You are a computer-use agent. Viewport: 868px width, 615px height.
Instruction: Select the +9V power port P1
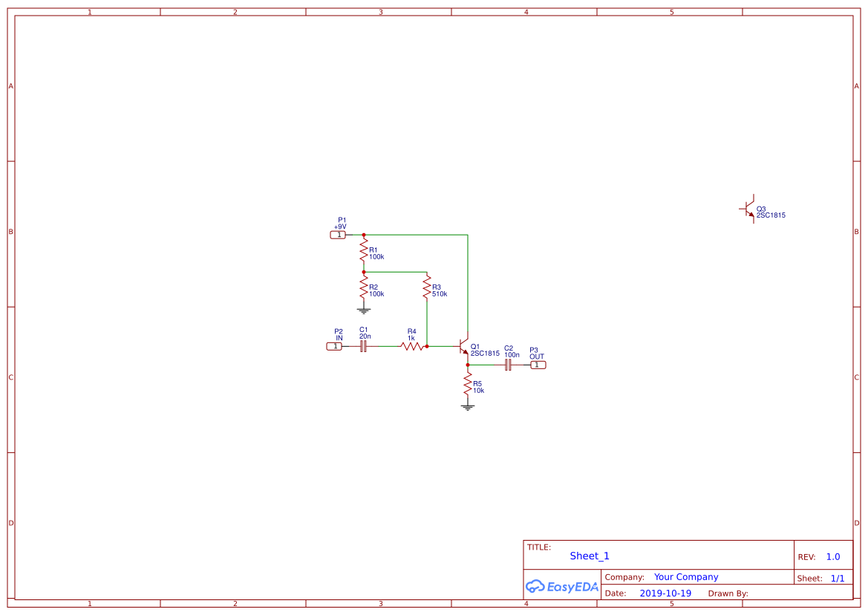(339, 234)
